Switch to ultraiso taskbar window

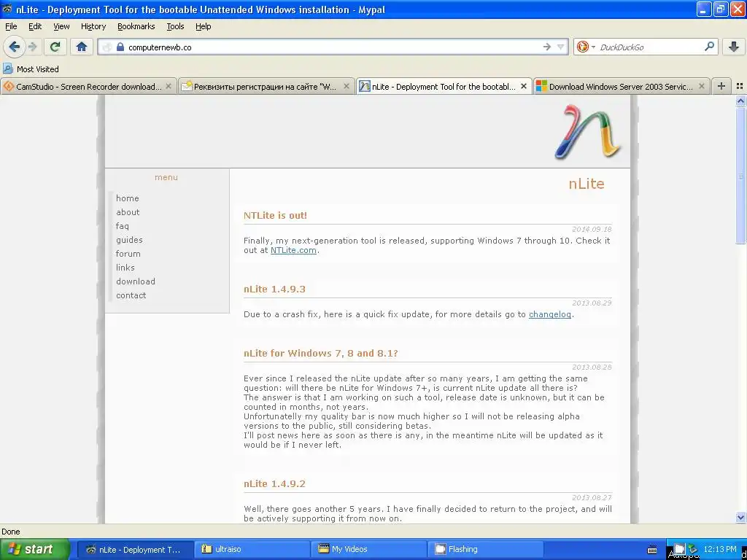[x=252, y=549]
